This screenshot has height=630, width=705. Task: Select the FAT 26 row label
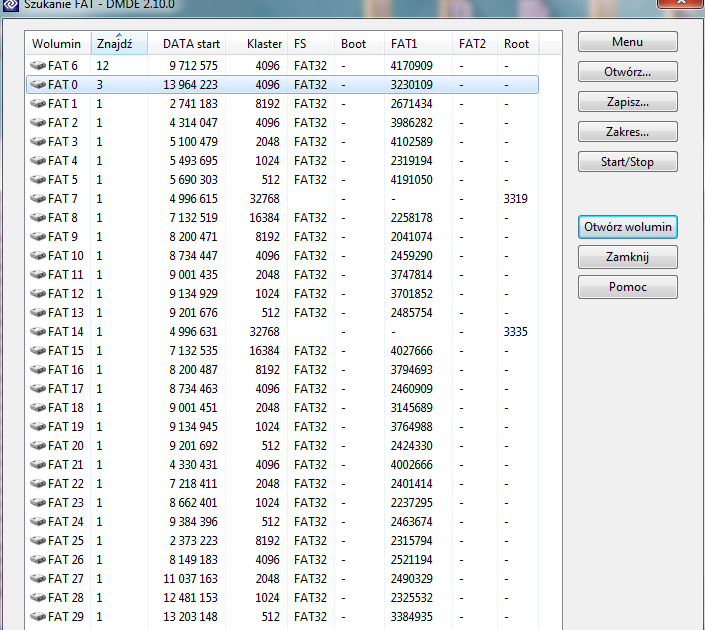(x=66, y=559)
